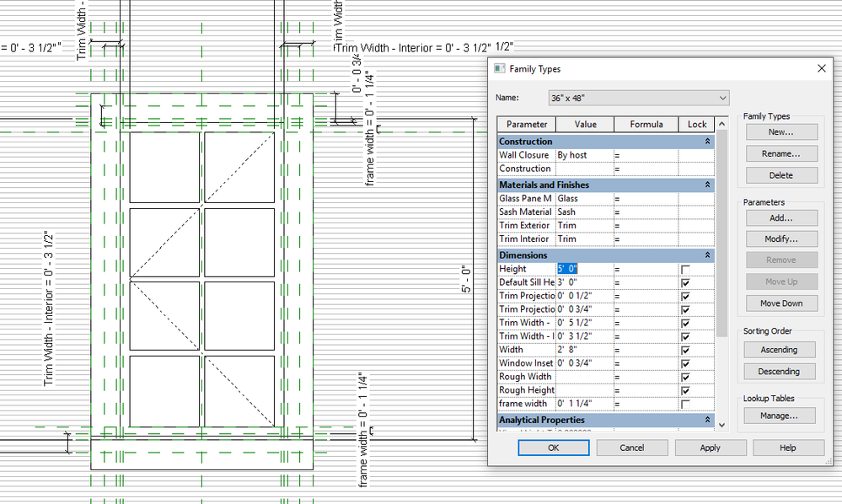Click the Wall Closure value By host

coord(584,155)
